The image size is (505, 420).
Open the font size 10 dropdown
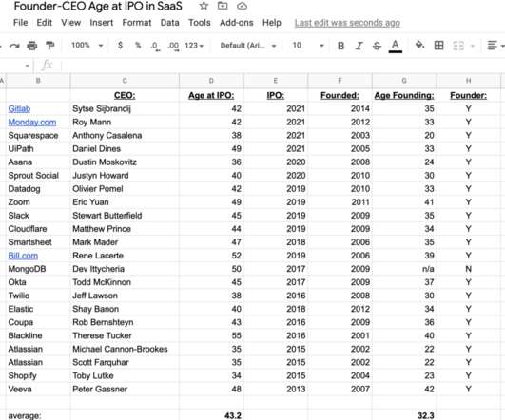[x=307, y=46]
